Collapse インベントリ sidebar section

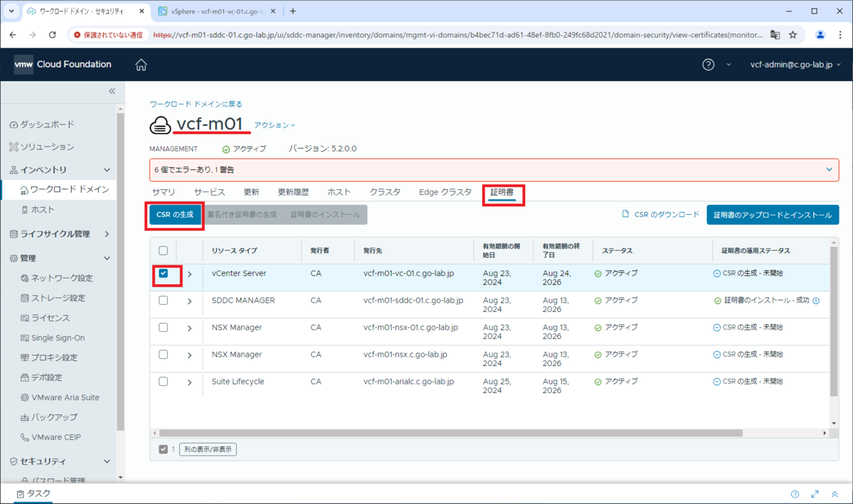pos(107,170)
